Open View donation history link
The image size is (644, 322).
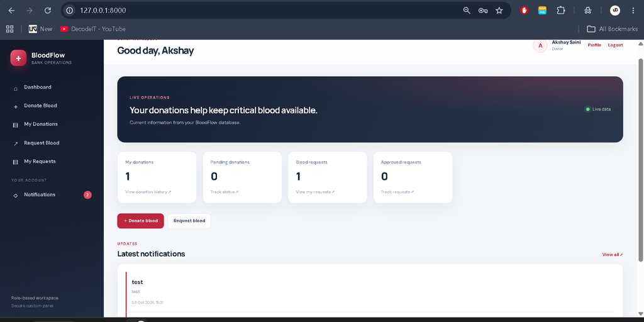click(148, 192)
